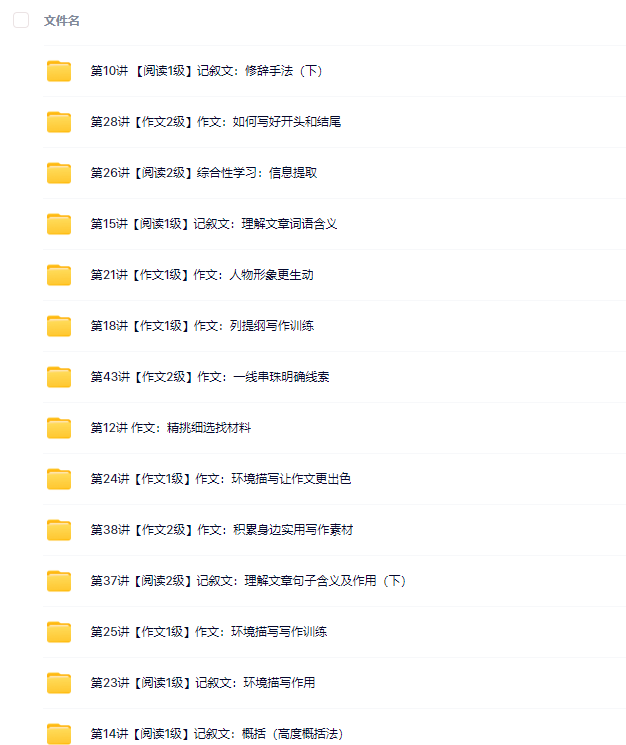
Task: Click 第37讲 理解文章句子含义及作用（下）
Action: coord(248,581)
